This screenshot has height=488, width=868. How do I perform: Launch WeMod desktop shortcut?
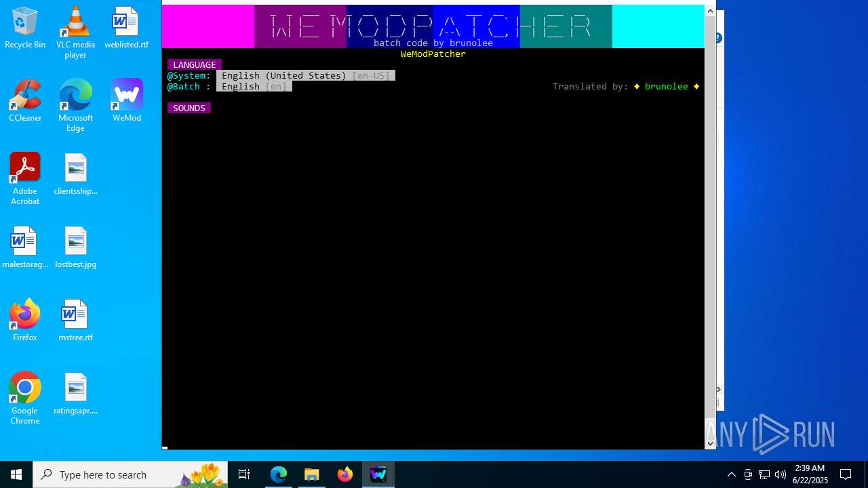click(127, 102)
